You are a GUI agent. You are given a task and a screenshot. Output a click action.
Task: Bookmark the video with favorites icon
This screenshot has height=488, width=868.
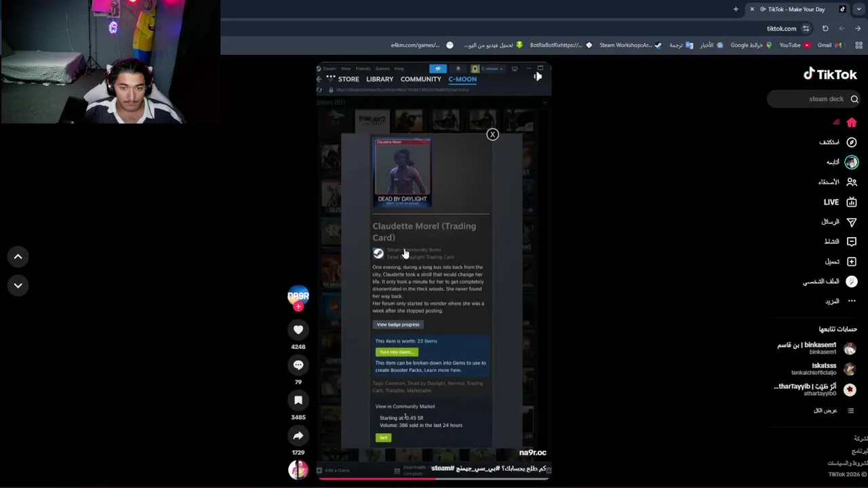[298, 400]
